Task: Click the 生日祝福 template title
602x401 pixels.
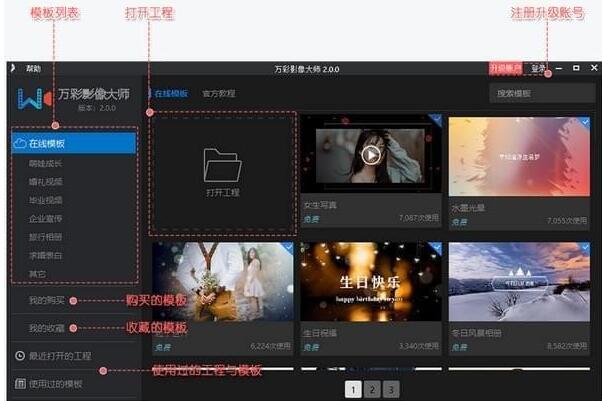Action: 320,333
